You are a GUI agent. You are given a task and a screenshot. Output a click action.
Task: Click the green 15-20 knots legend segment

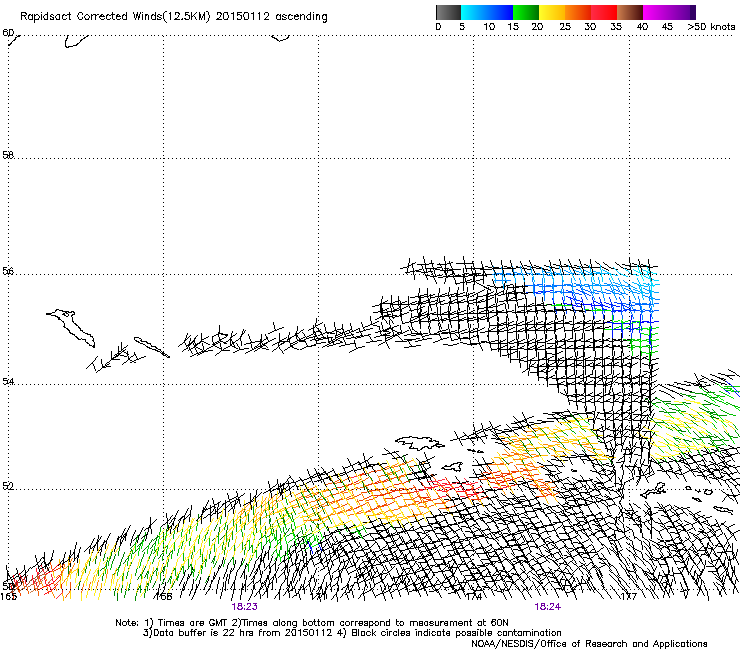526,12
